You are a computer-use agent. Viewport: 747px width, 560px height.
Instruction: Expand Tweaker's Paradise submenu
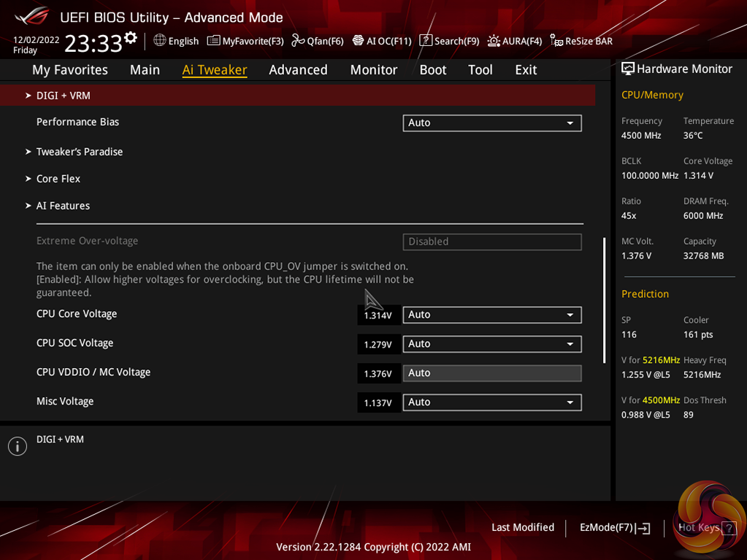click(x=80, y=152)
